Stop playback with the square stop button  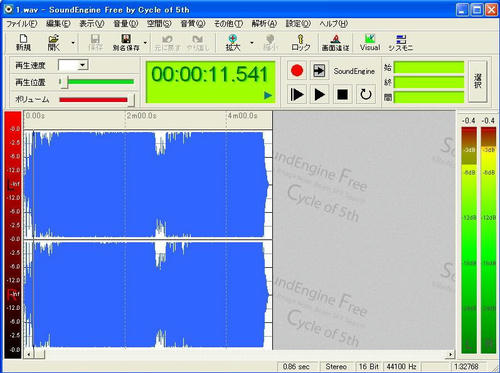342,95
